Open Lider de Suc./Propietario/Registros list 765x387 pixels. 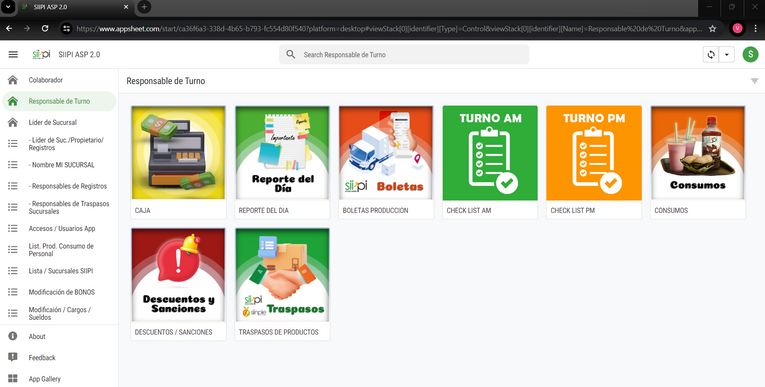(x=59, y=143)
